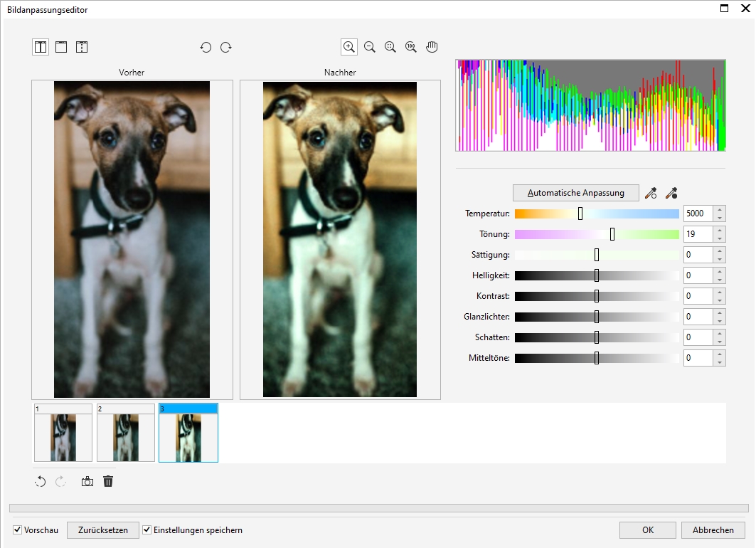Image resolution: width=756 pixels, height=548 pixels.
Task: Select the split preview mode icon
Action: coord(82,48)
